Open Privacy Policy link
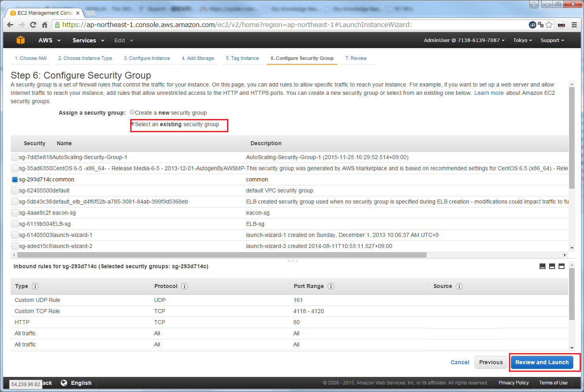The image size is (584, 392). [513, 383]
